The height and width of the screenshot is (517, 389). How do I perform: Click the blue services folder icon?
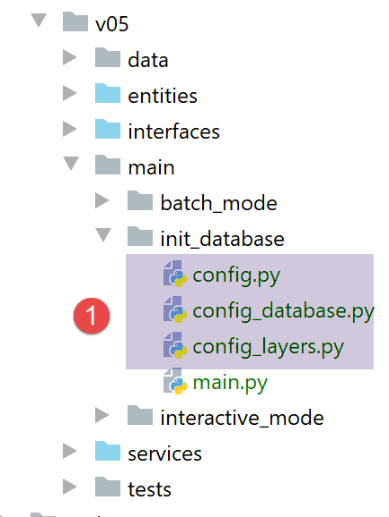tap(107, 451)
